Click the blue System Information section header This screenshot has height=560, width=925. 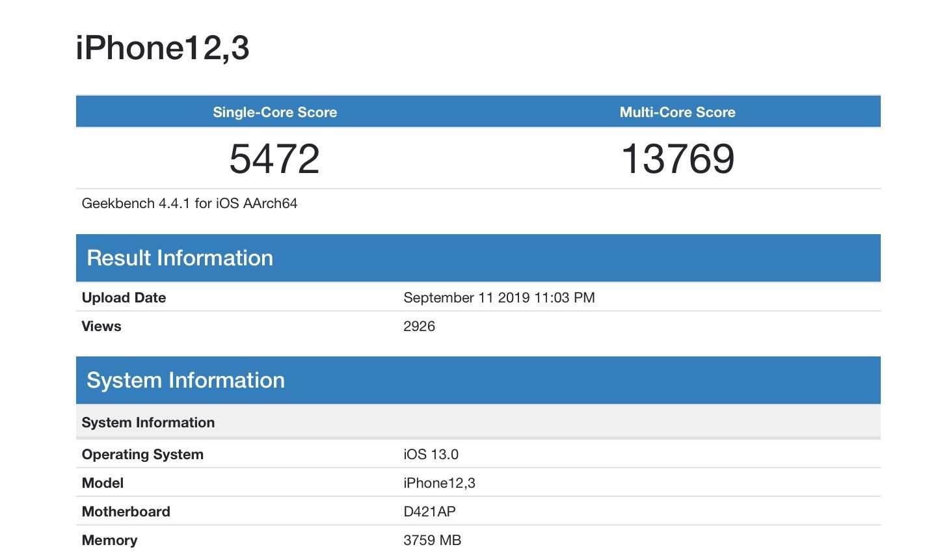pyautogui.click(x=478, y=380)
